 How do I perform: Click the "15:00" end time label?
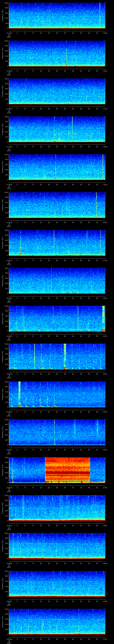click(x=105, y=33)
